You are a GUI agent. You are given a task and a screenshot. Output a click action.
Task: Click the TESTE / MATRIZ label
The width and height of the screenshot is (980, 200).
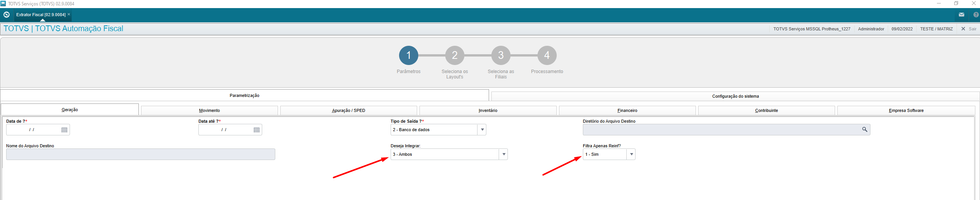[x=936, y=29]
